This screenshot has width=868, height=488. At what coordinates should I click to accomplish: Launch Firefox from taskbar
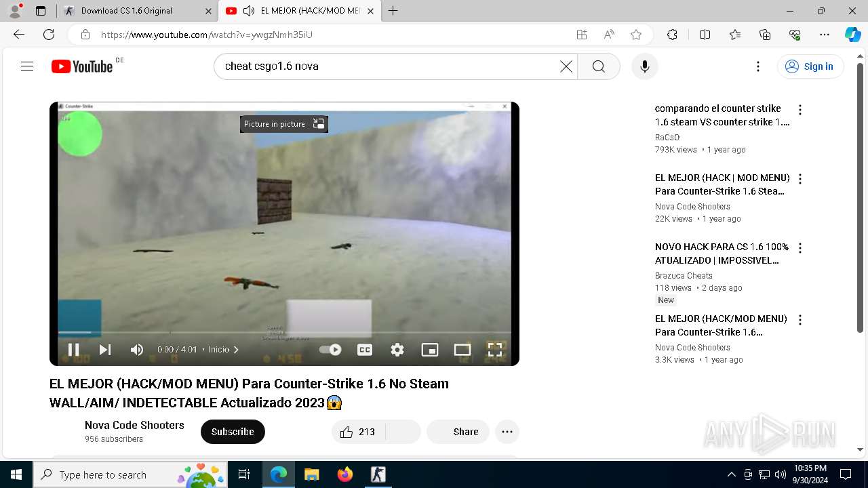pyautogui.click(x=344, y=474)
